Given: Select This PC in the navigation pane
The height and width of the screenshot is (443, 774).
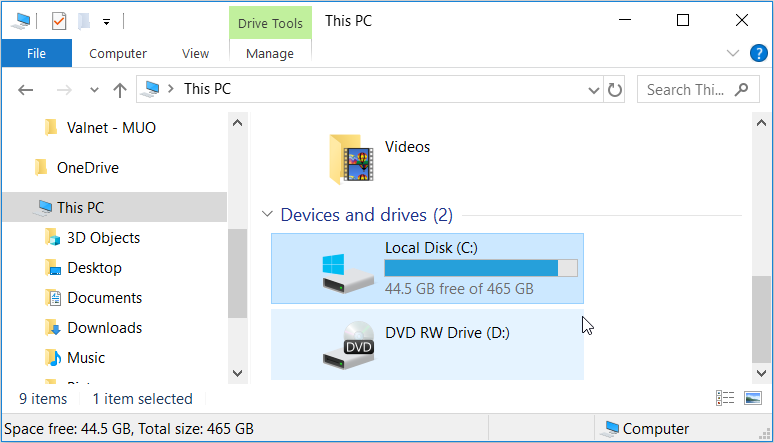Looking at the screenshot, I should (115, 207).
